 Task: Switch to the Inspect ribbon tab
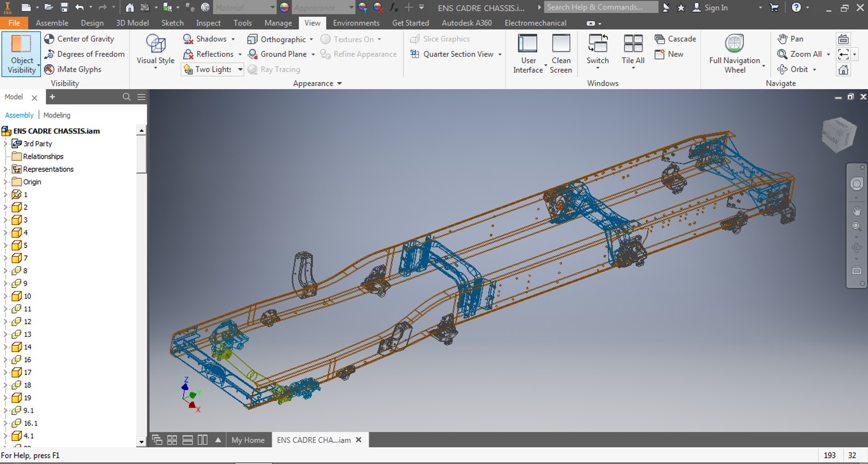208,23
